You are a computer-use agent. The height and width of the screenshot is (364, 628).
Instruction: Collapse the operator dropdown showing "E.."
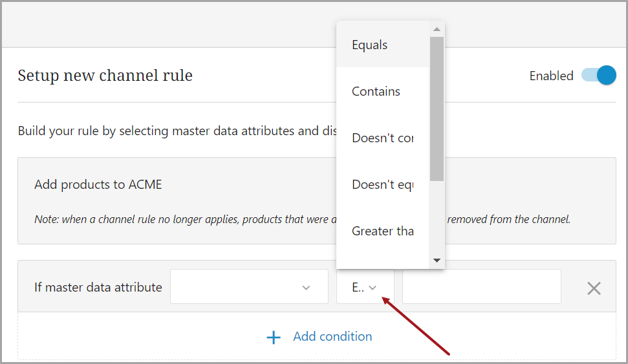(x=365, y=287)
